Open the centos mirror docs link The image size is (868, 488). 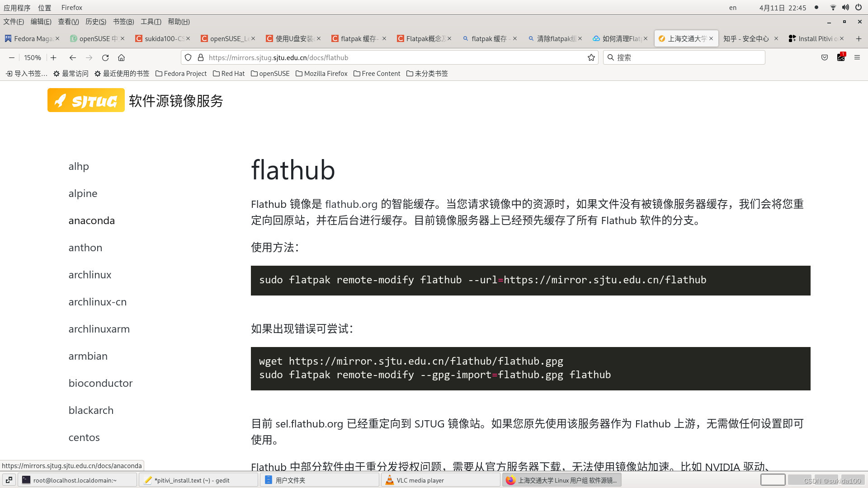pyautogui.click(x=84, y=437)
